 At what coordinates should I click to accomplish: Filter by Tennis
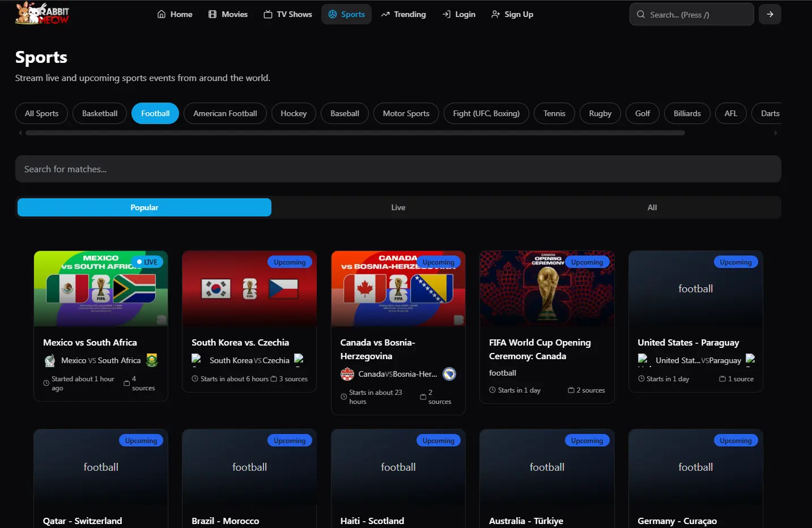[554, 113]
